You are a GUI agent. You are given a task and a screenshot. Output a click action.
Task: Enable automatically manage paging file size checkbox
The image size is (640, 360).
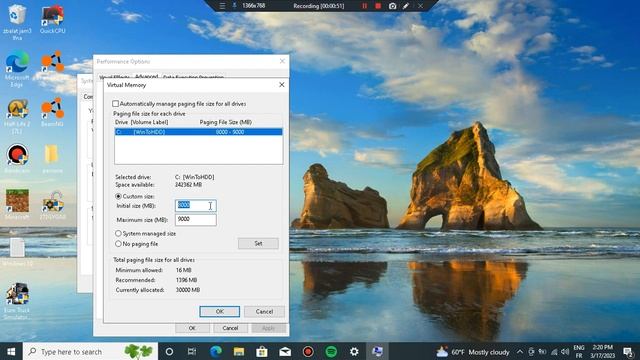coord(116,104)
